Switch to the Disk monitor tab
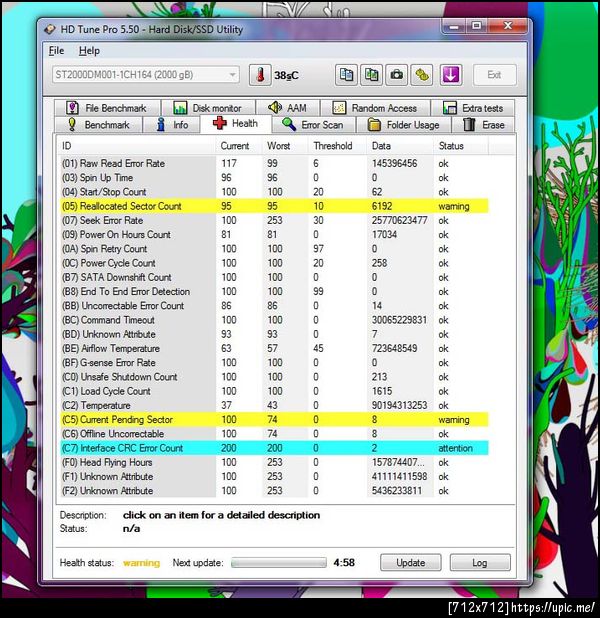Viewport: 600px width, 618px height. 208,108
